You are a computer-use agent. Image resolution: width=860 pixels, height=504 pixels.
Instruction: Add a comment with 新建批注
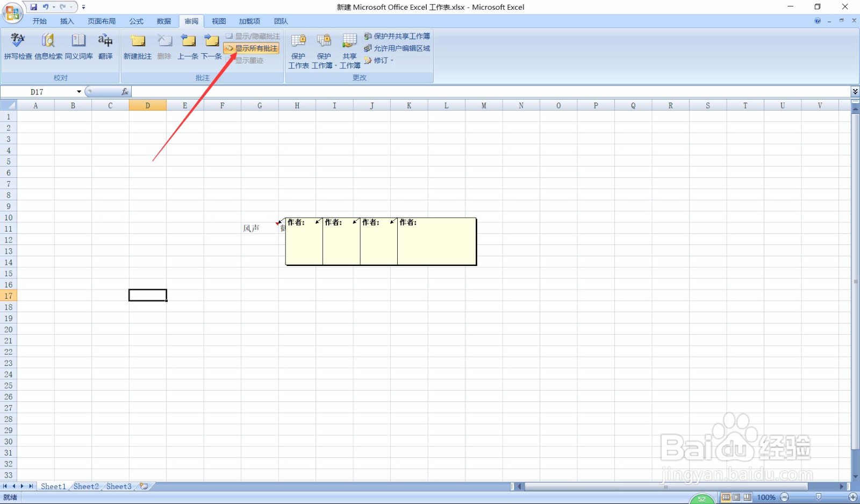click(138, 47)
